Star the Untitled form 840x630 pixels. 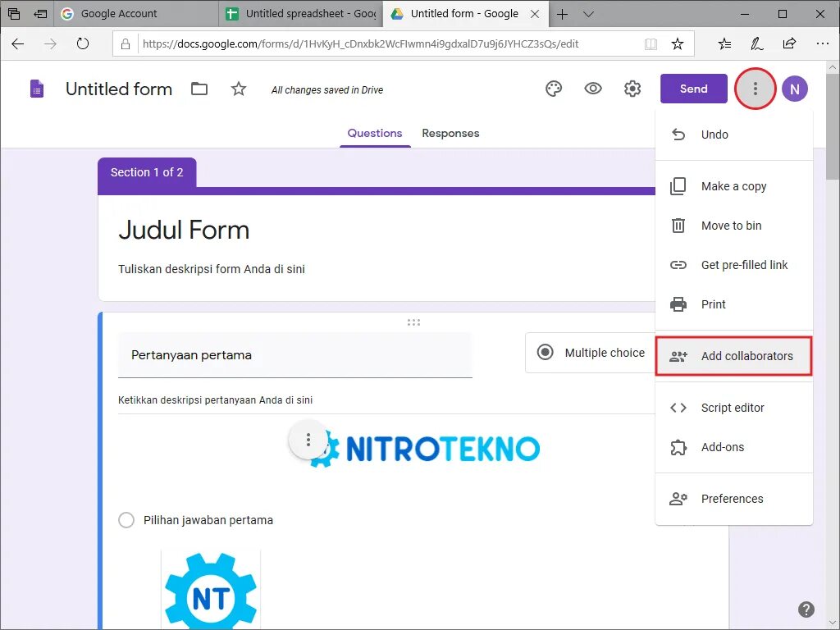[x=239, y=89]
